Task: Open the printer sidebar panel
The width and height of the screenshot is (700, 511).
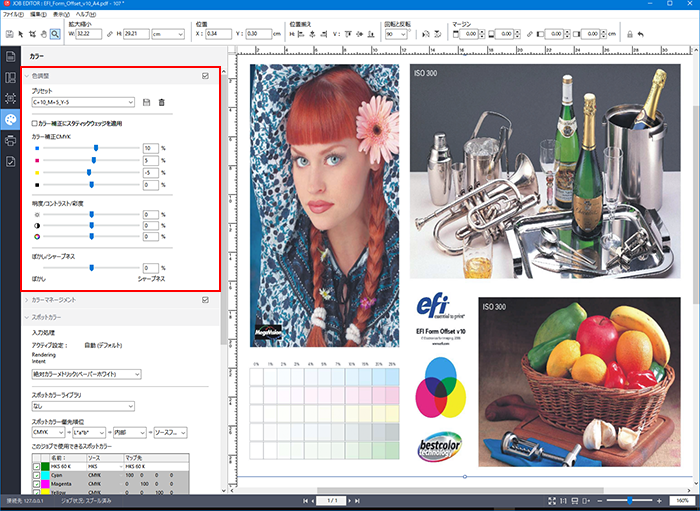Action: (x=10, y=141)
